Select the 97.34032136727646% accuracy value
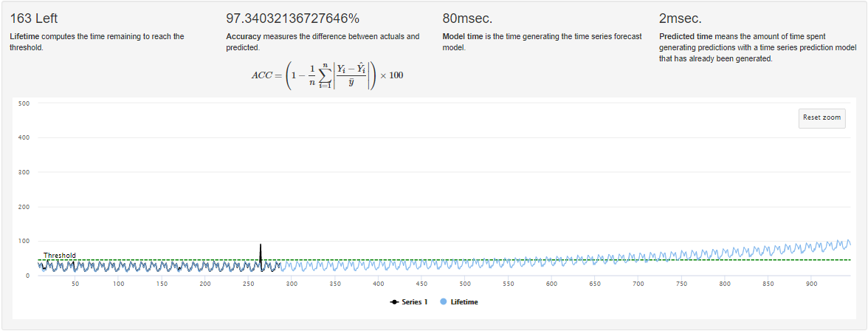The width and height of the screenshot is (868, 331). (x=293, y=18)
